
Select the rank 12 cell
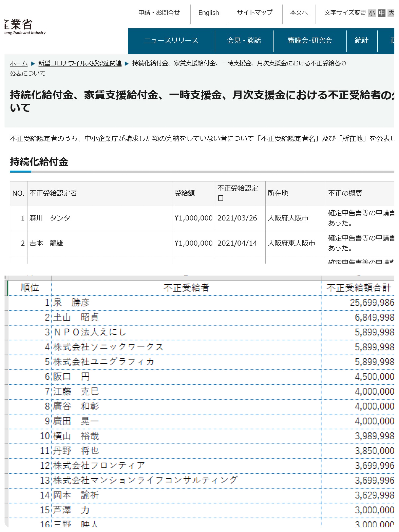tap(30, 466)
